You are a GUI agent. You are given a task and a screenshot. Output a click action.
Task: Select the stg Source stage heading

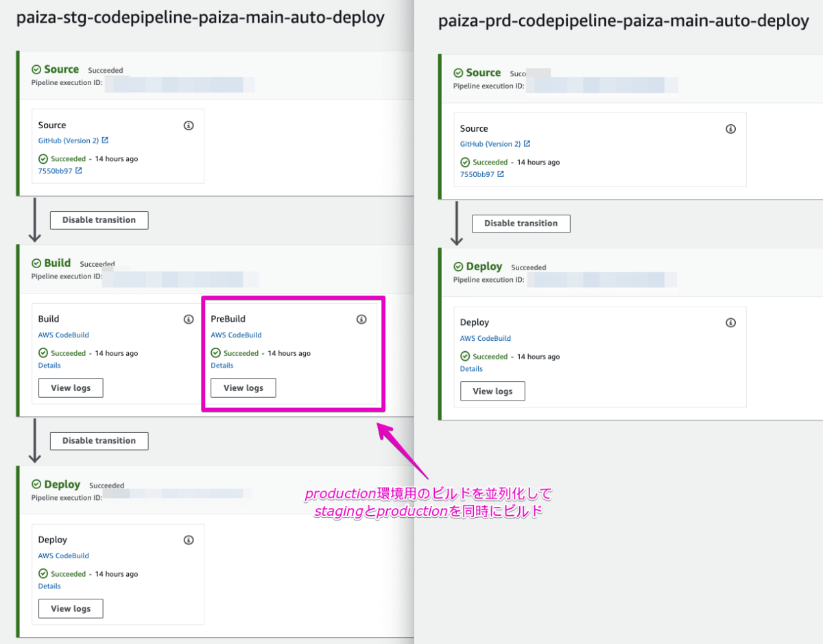[x=61, y=69]
